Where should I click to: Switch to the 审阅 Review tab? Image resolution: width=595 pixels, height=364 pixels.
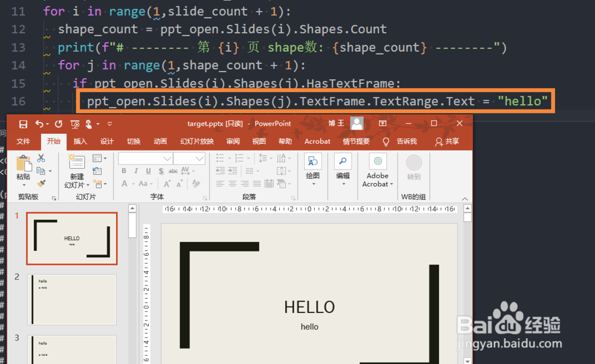point(233,142)
